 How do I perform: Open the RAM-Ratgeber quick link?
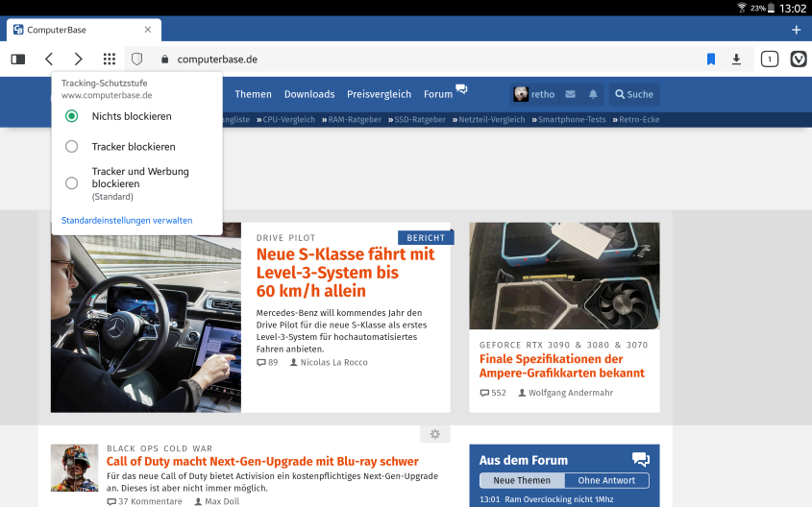pyautogui.click(x=352, y=119)
